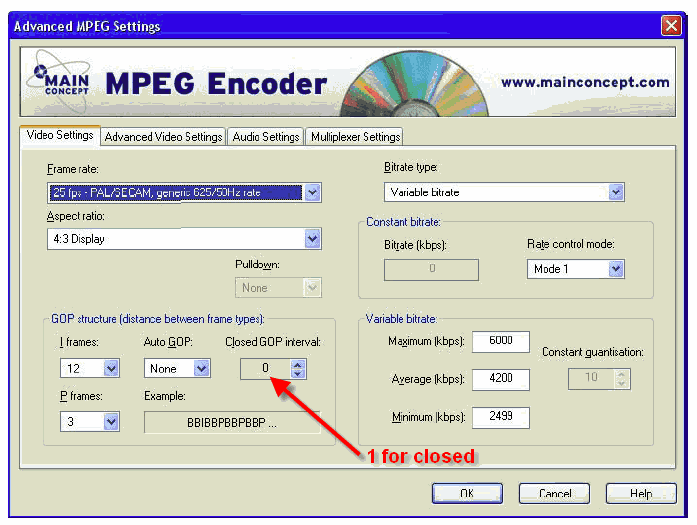Open Help for MPEG settings
Viewport: 697px width, 525px height.
coord(641,493)
